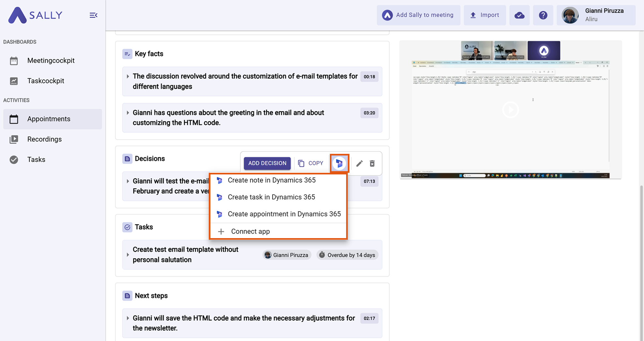This screenshot has height=341, width=644.
Task: Expand the Gianni will test decision
Action: tap(128, 181)
